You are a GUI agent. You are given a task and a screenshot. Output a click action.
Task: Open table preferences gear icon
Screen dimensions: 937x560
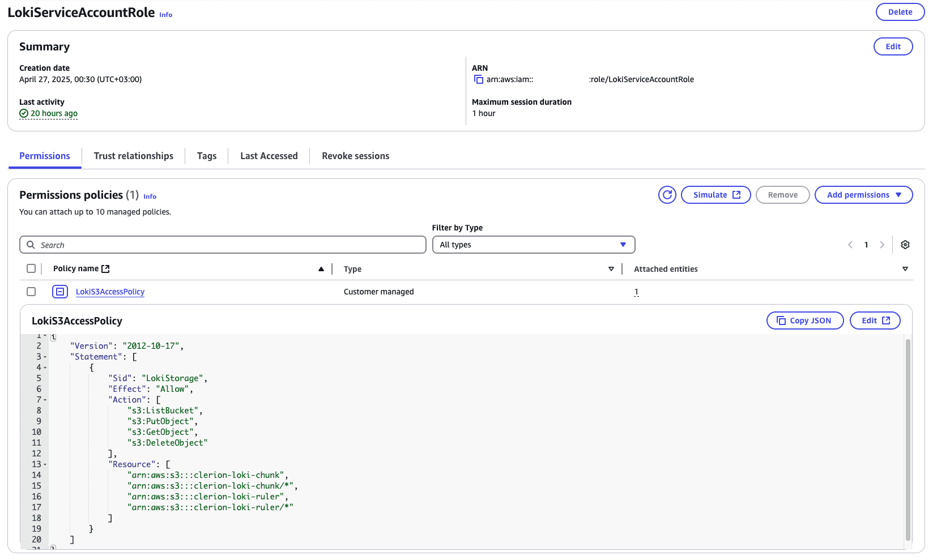[905, 245]
